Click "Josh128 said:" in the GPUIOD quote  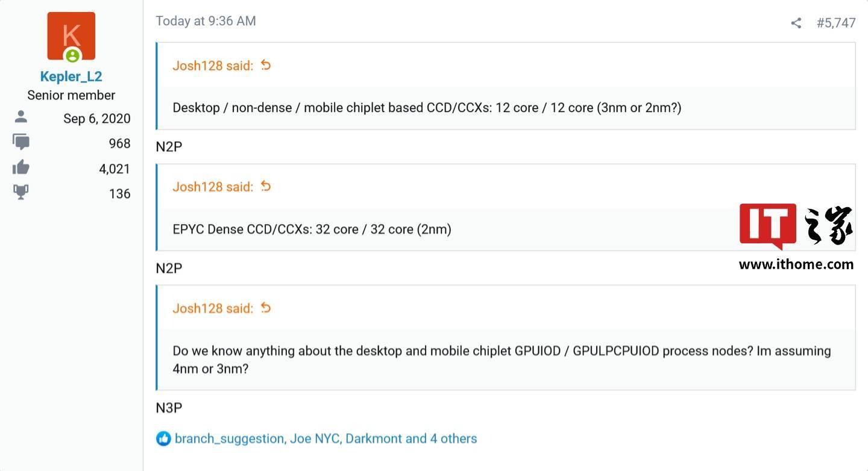pyautogui.click(x=213, y=308)
